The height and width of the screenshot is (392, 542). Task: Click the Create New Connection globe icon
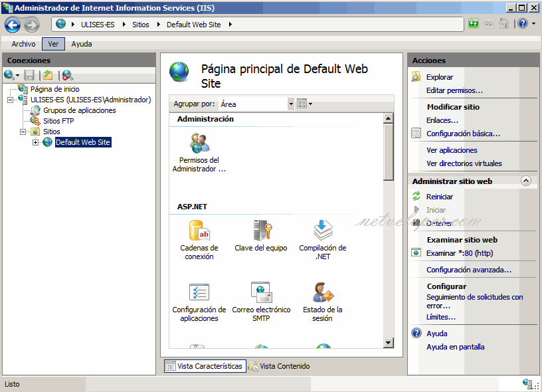point(9,74)
